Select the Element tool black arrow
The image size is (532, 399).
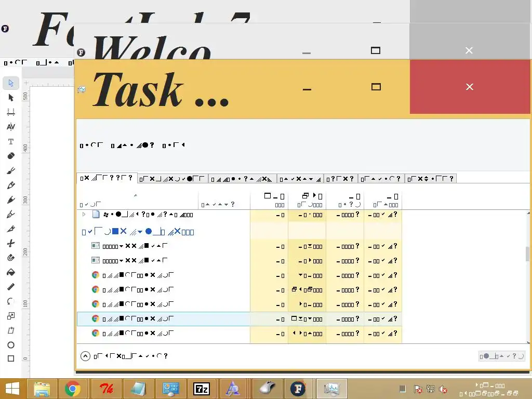point(11,98)
